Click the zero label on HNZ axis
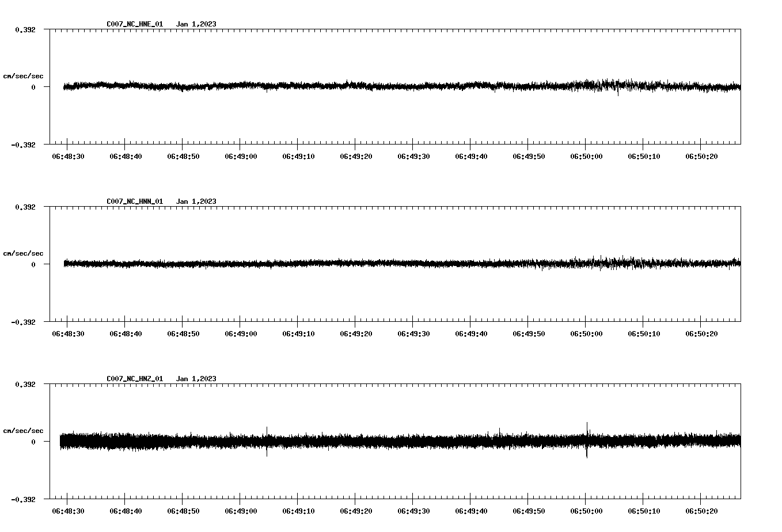The height and width of the screenshot is (532, 782). pos(33,442)
